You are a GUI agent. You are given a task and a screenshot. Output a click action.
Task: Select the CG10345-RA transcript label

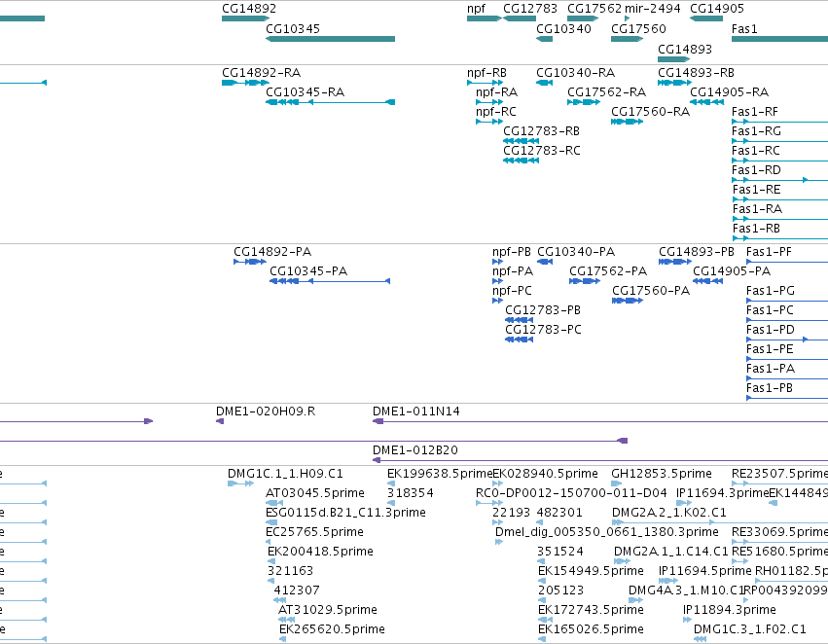click(x=305, y=92)
